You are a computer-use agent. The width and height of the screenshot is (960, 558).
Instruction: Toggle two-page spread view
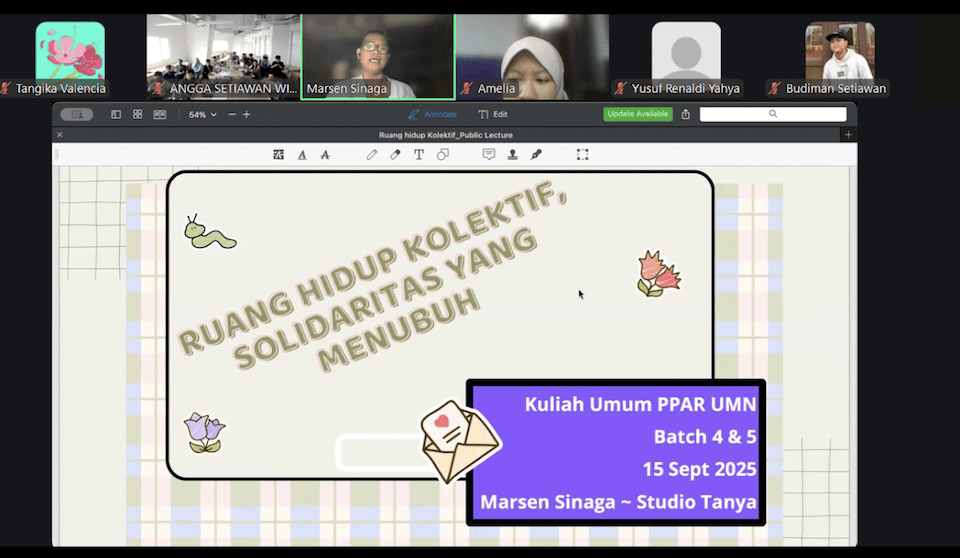click(160, 115)
